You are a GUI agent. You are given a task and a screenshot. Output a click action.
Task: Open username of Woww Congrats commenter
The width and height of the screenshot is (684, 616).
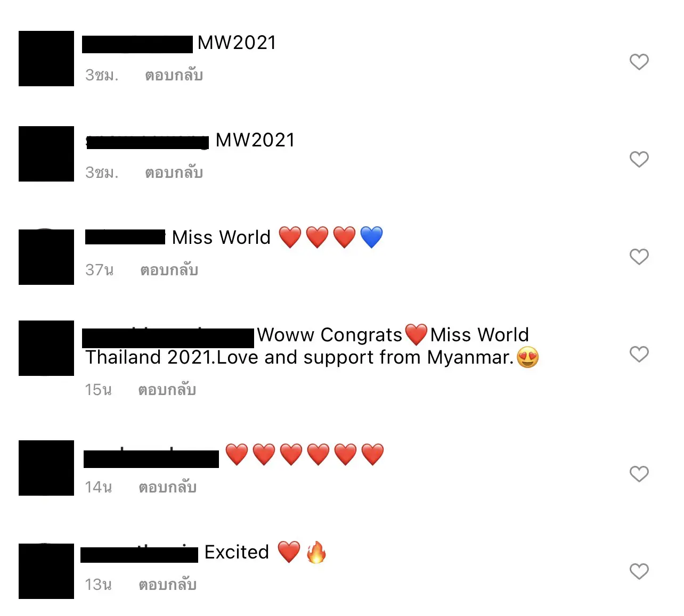168,338
